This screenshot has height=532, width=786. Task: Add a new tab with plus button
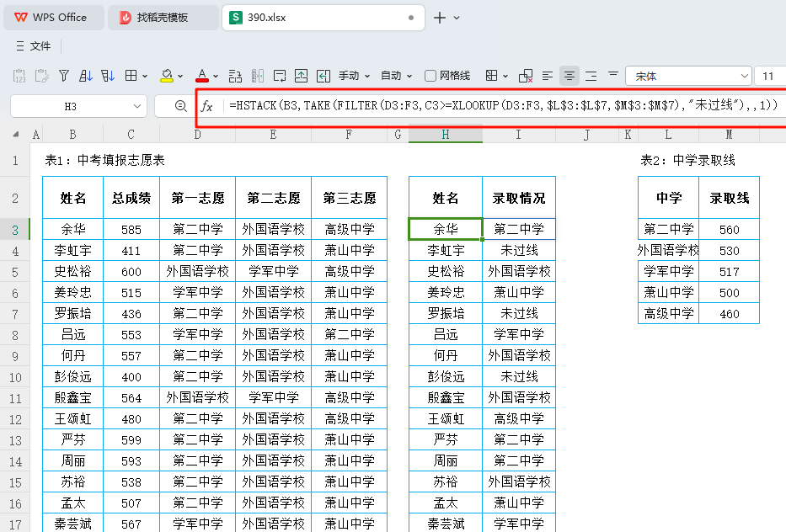(440, 18)
